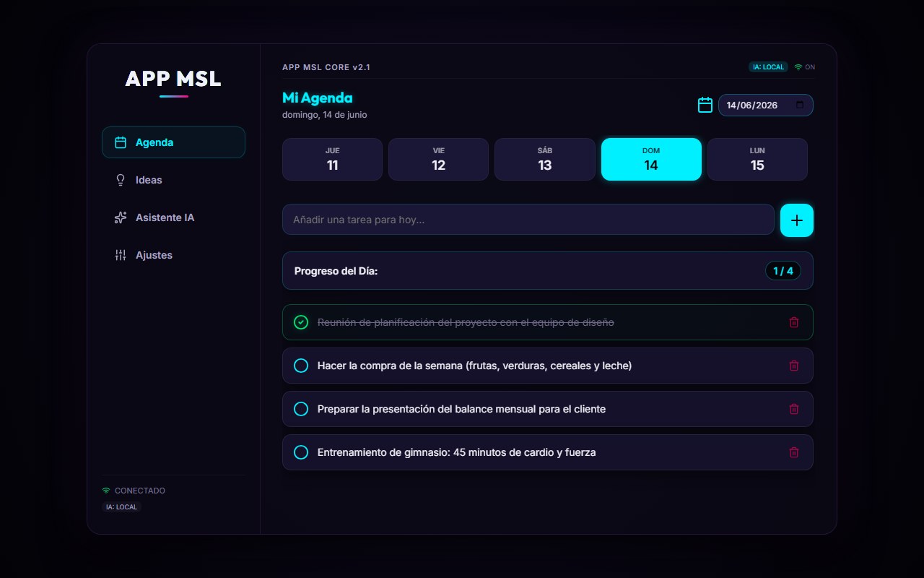924x578 pixels.
Task: Mark 'Preparar la presentación' task complete
Action: (301, 409)
